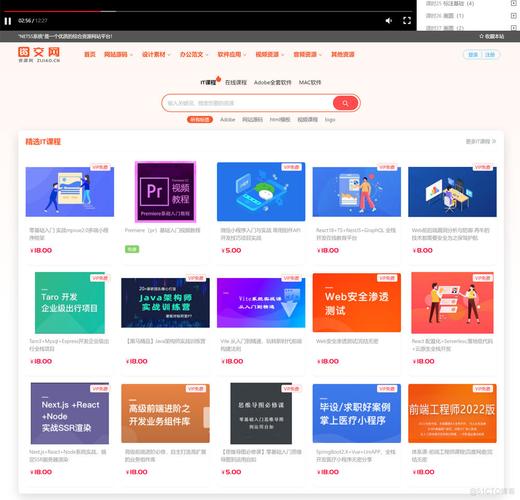Select the Adobe全套软件 search tab

coord(273,82)
